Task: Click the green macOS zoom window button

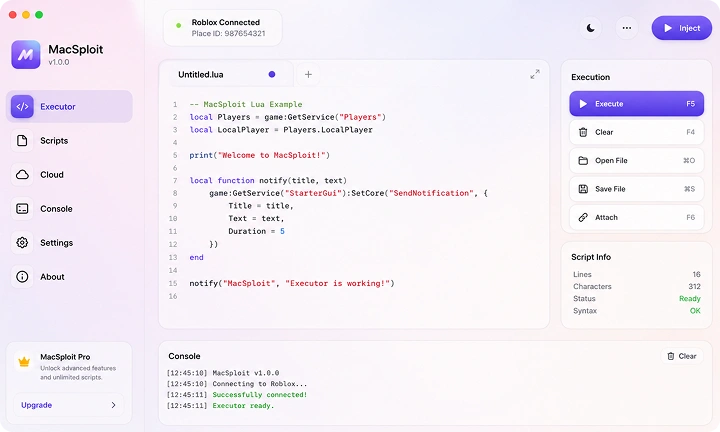Action: coord(39,15)
